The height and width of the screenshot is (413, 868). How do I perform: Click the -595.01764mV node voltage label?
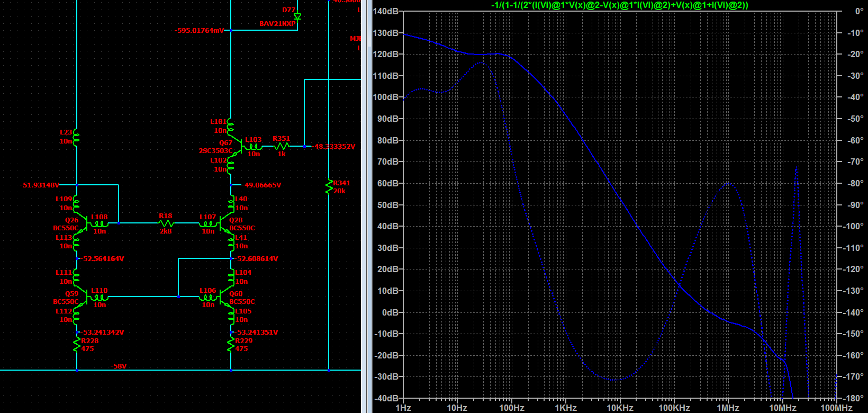[199, 31]
